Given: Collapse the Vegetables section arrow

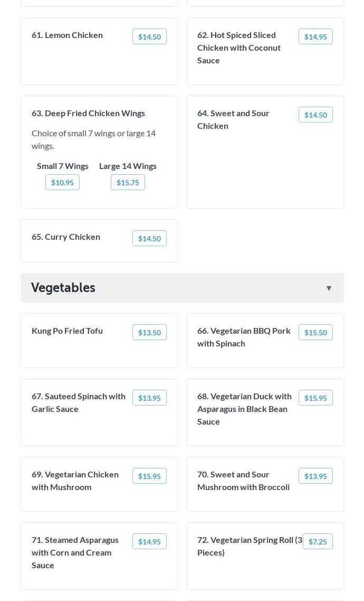Looking at the screenshot, I should (x=329, y=288).
